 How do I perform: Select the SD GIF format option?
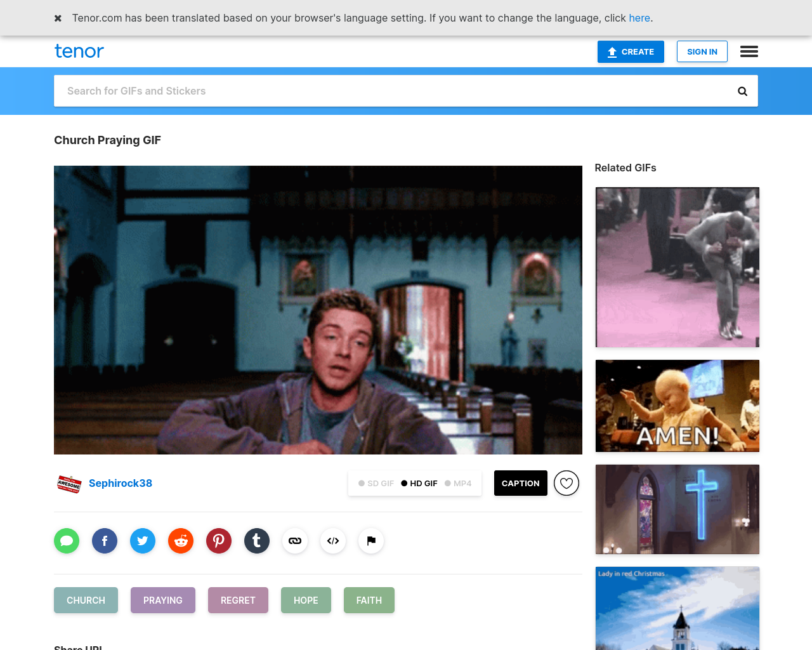(x=376, y=484)
